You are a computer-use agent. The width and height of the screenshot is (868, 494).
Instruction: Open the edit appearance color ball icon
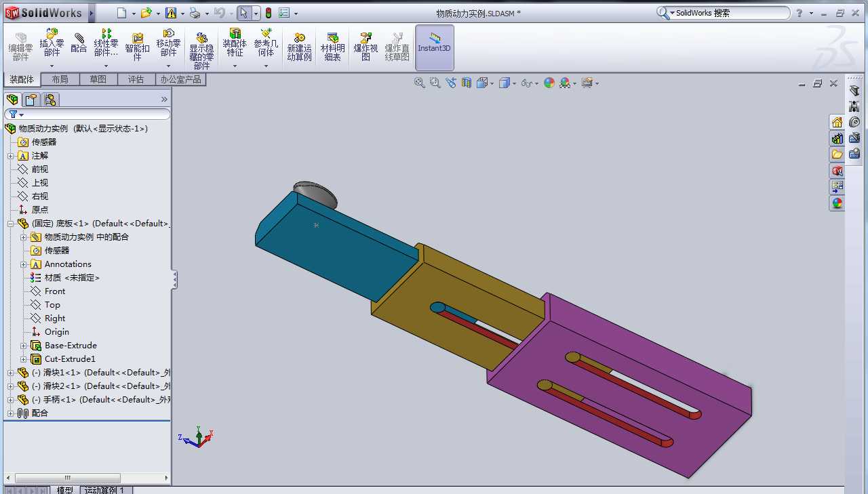549,83
